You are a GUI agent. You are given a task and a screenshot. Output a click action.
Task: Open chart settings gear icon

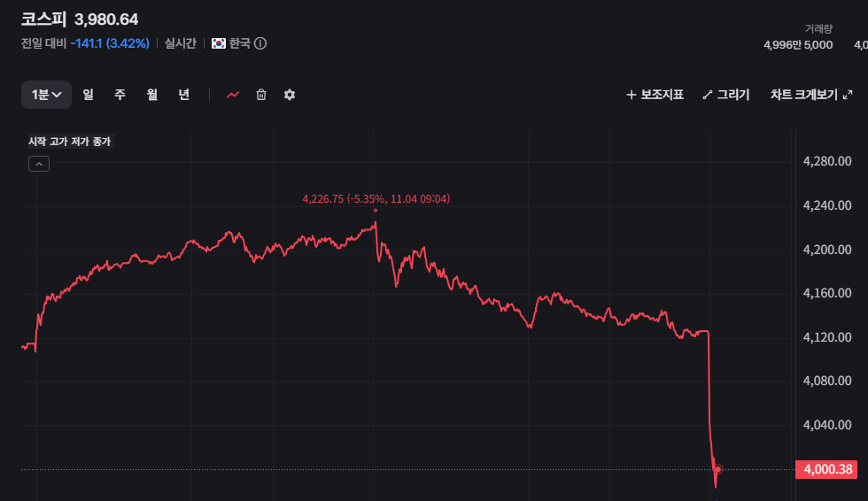click(x=290, y=95)
